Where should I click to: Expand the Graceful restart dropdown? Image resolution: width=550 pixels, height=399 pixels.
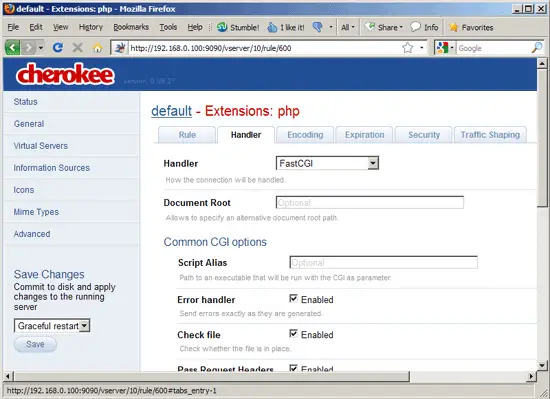tap(52, 326)
